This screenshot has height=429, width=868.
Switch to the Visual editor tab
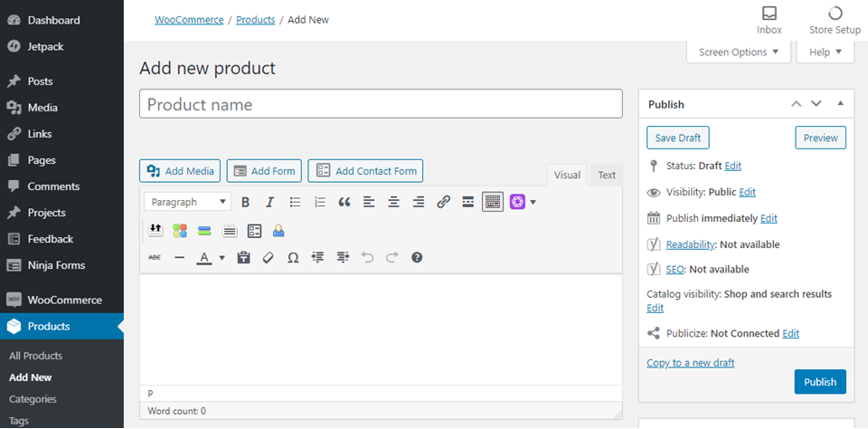pyautogui.click(x=568, y=176)
